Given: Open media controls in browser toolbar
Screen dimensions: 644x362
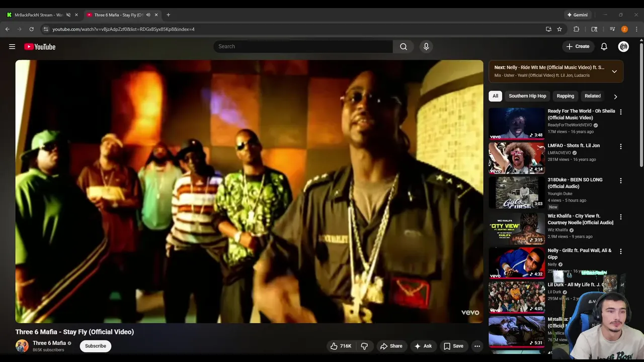Looking at the screenshot, I should click(x=612, y=29).
